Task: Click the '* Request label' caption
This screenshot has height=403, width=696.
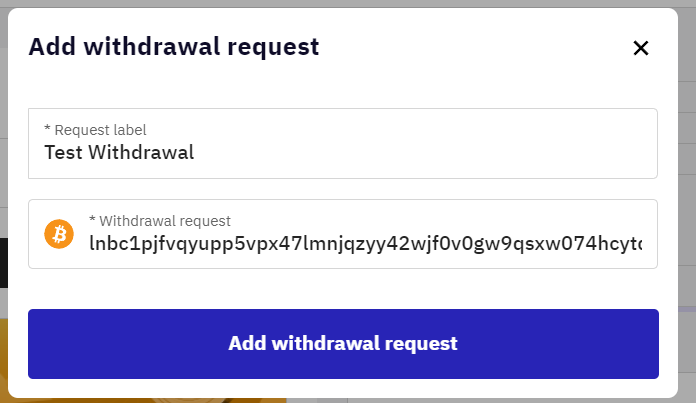Action: click(95, 130)
